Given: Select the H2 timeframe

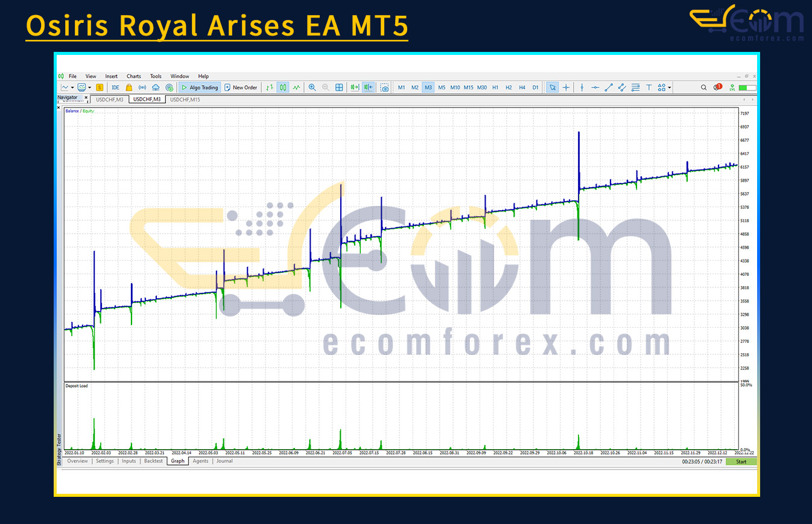Looking at the screenshot, I should 509,88.
